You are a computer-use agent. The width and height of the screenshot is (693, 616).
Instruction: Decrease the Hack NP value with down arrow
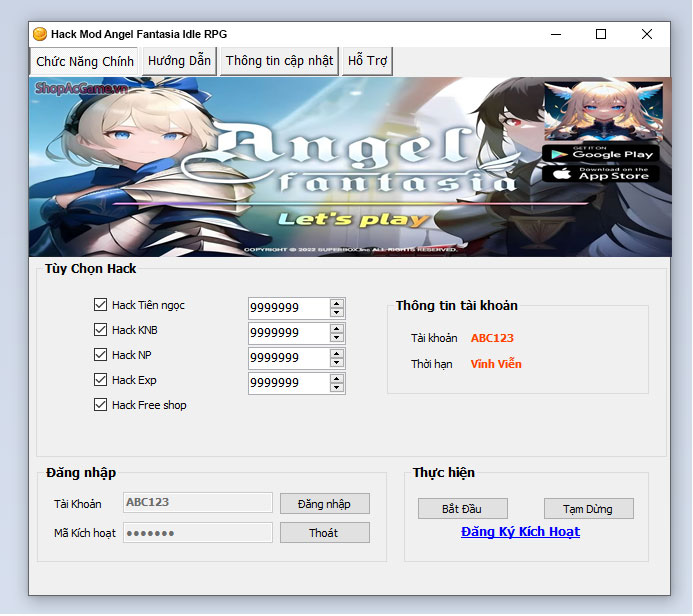pos(337,363)
